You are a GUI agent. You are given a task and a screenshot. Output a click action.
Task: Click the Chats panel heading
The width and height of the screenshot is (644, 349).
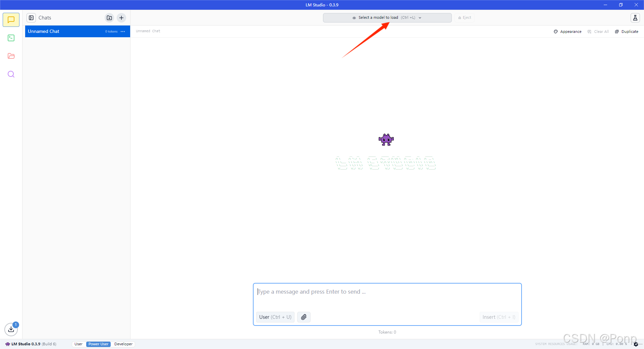(45, 18)
